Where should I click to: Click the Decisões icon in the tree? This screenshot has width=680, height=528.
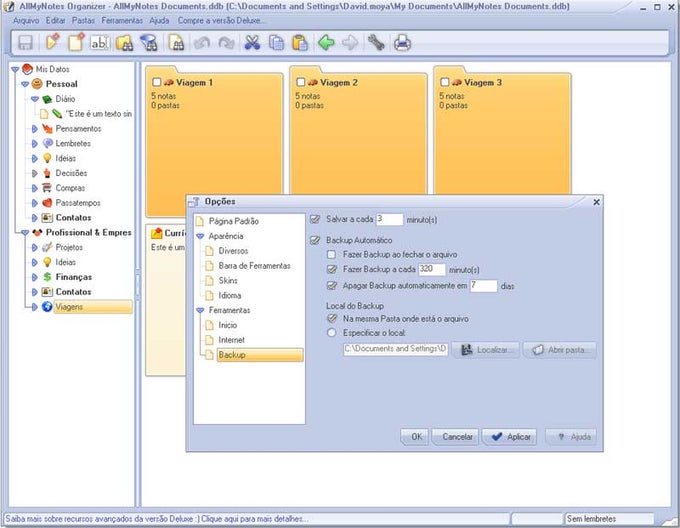coord(47,173)
